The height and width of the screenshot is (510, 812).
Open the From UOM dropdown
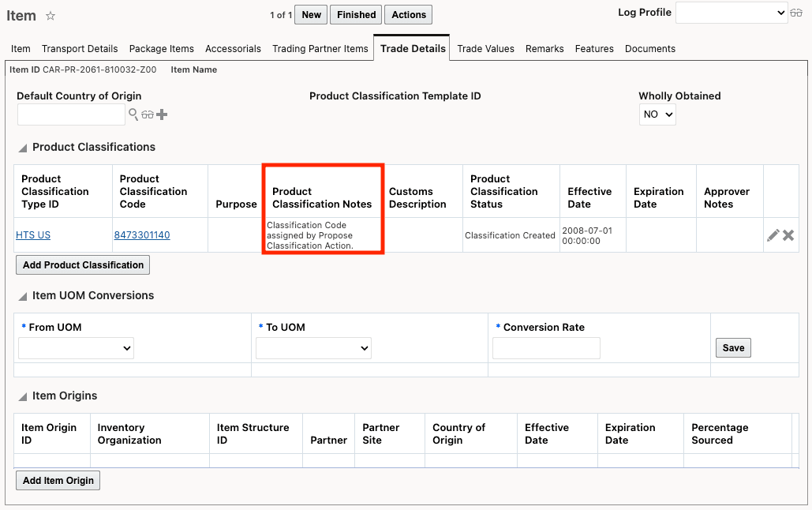point(76,348)
